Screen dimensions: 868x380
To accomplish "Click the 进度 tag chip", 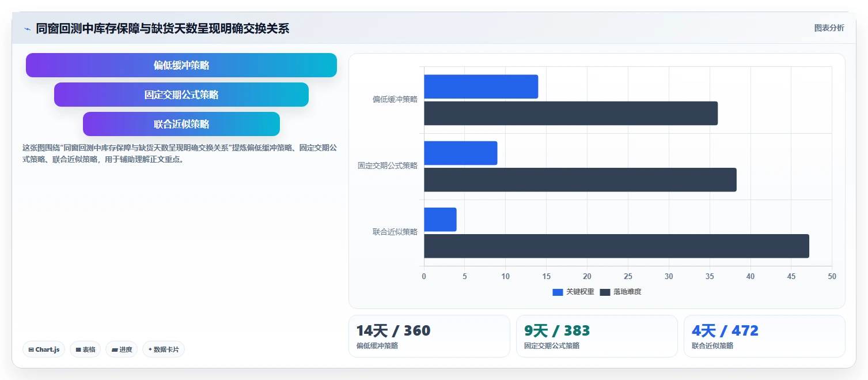I will (122, 349).
